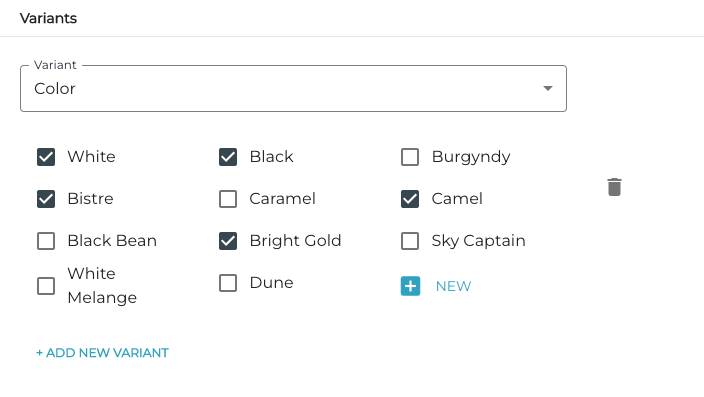The height and width of the screenshot is (397, 704).
Task: Click the NEW label link
Action: [453, 286]
